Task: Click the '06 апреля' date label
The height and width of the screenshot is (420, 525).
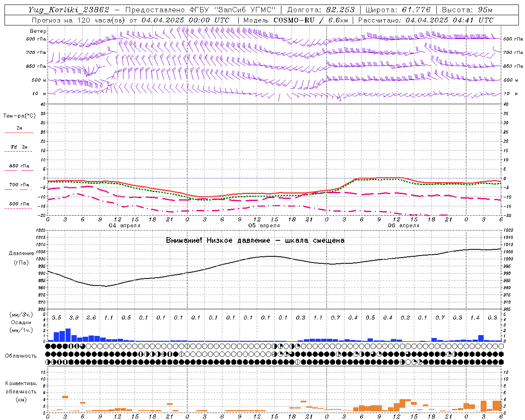Action: [x=404, y=226]
